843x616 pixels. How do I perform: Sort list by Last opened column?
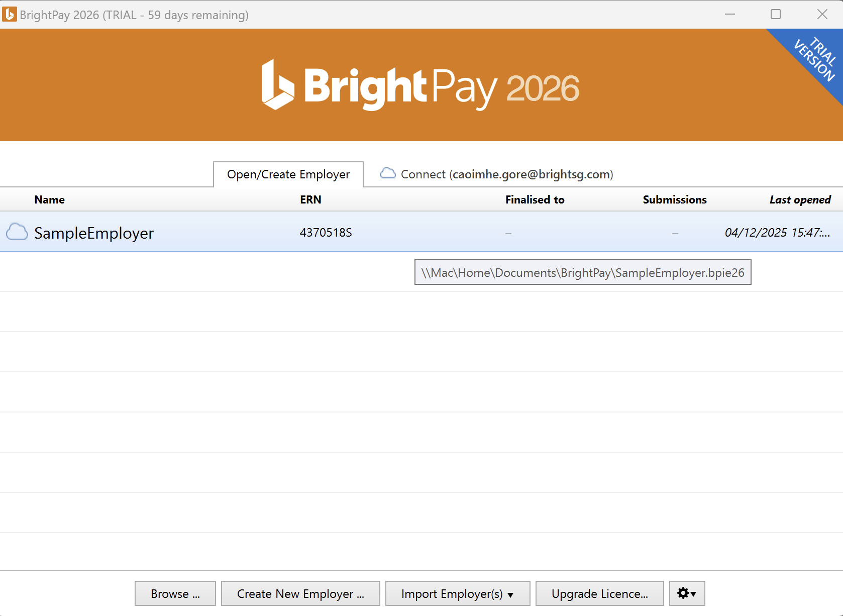pos(800,199)
